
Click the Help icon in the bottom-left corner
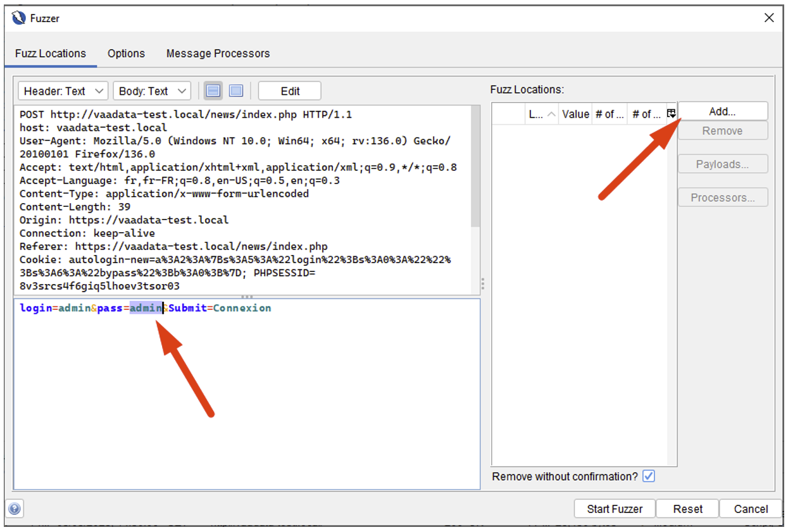[14, 509]
